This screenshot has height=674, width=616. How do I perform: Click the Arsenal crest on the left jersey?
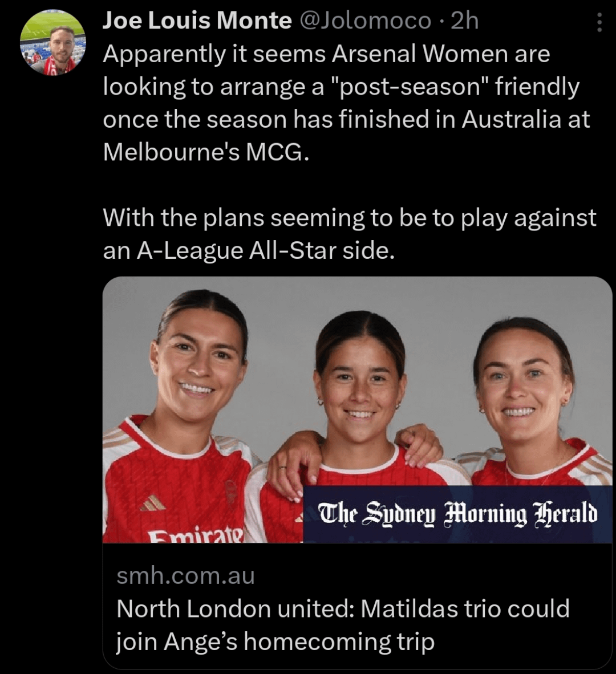(231, 492)
